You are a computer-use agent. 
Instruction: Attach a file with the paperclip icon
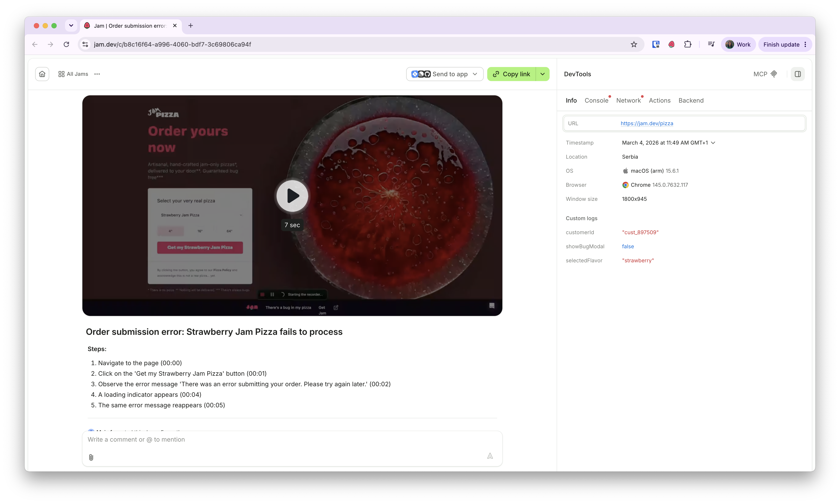[91, 457]
